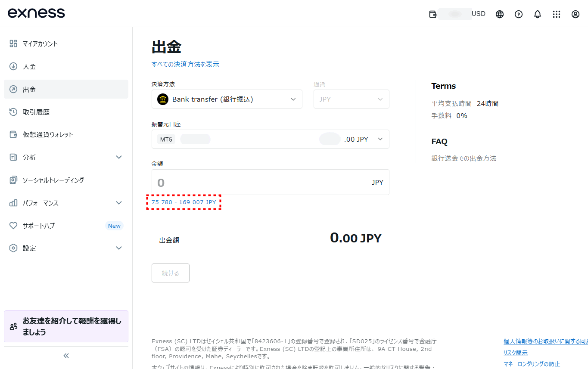Image resolution: width=588 pixels, height=369 pixels.
Task: Expand the パフォーマンス submenu chevron
Action: [x=119, y=203]
